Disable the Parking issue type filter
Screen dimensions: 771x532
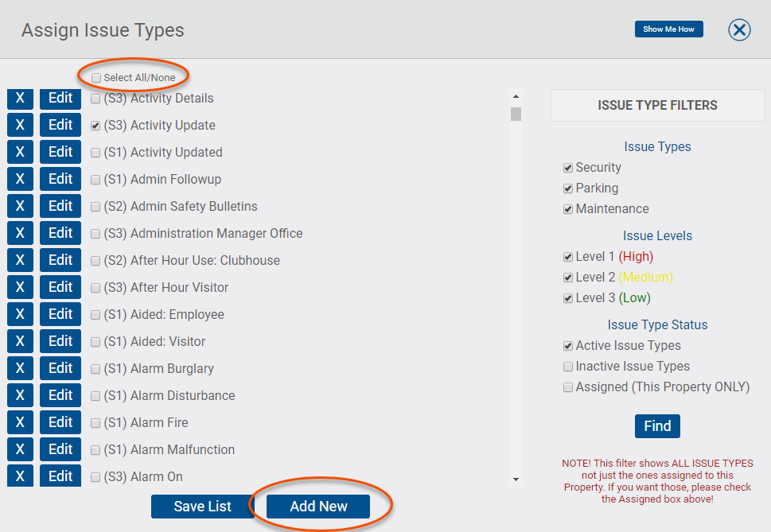[x=568, y=188]
